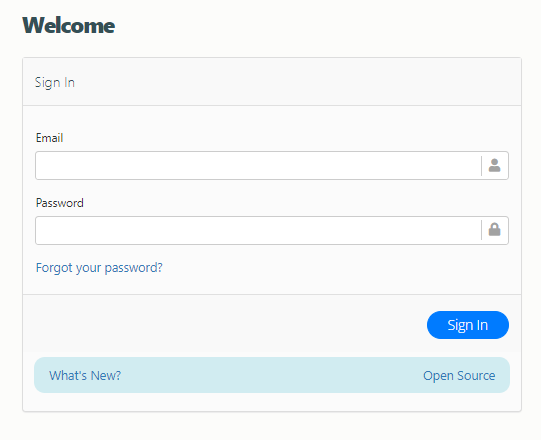Viewport: 541px width, 440px height.
Task: Click the rounded Sign In pill button
Action: (468, 325)
